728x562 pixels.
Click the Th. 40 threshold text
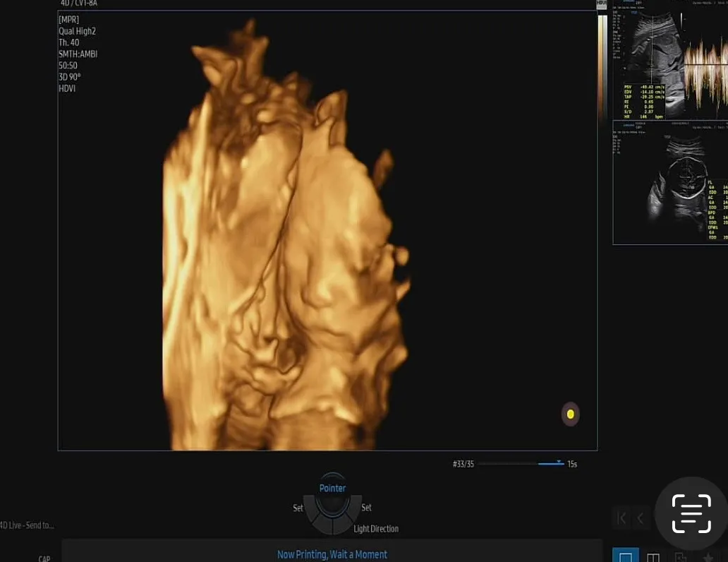[68, 42]
